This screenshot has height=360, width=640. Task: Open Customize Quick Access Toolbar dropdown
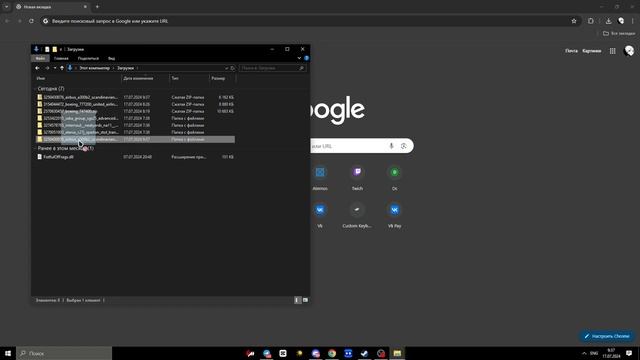[x=61, y=49]
